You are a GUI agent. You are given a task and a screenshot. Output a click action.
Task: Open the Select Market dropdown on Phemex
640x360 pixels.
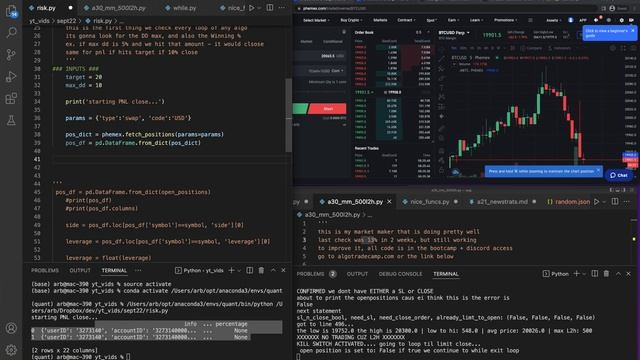(x=316, y=20)
